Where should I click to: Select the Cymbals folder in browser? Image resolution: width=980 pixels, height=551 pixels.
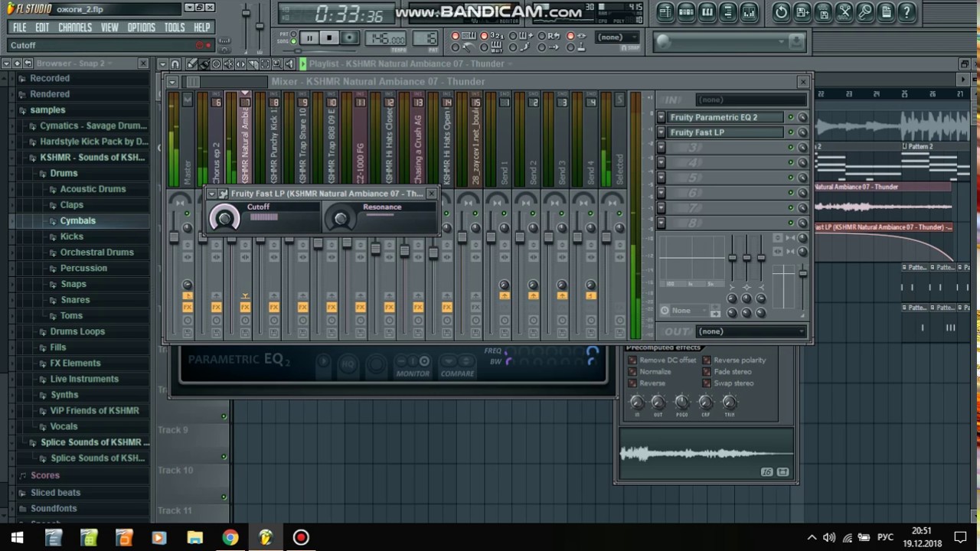(77, 221)
